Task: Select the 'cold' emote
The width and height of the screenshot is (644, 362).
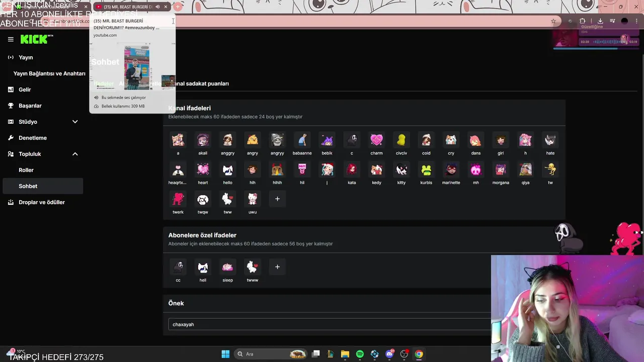Action: click(x=426, y=140)
